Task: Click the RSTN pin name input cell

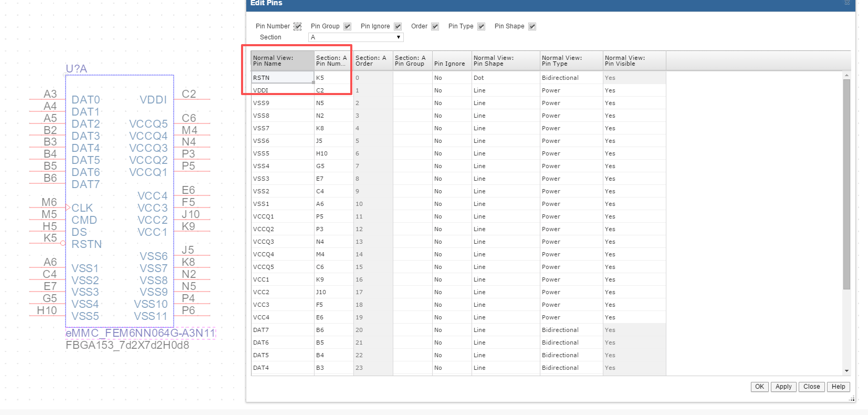Action: (x=283, y=78)
